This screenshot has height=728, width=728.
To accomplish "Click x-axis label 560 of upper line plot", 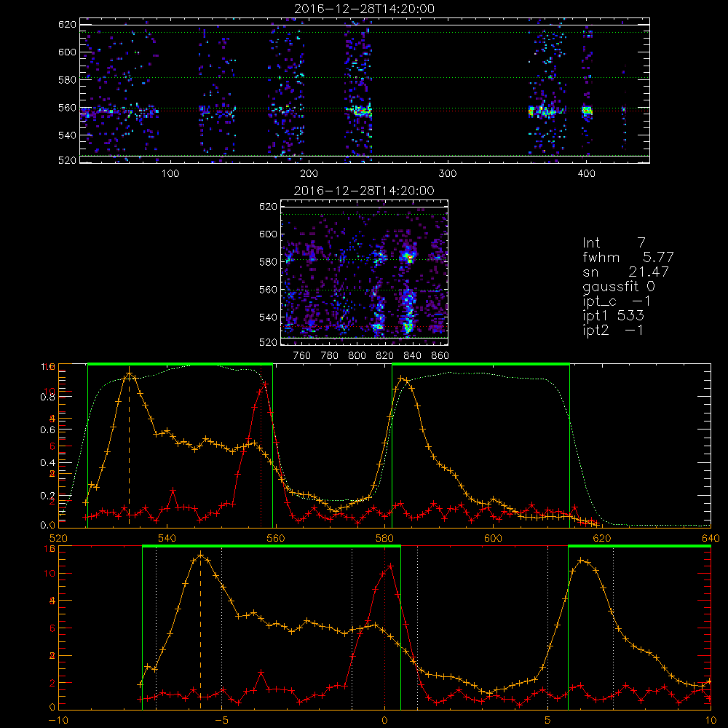I will click(276, 538).
